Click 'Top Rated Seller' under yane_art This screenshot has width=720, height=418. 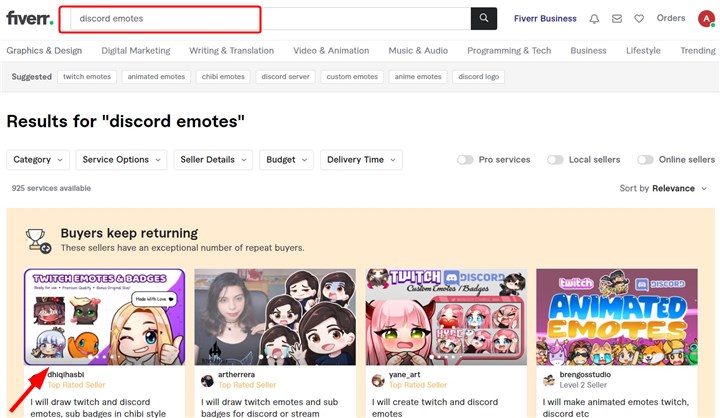[x=418, y=385]
